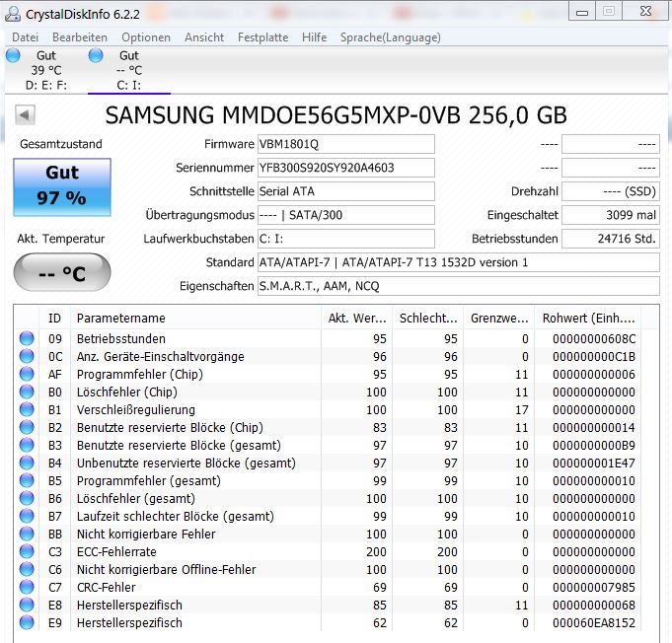672x643 pixels.
Task: Open the Optionen menu
Action: (x=146, y=37)
